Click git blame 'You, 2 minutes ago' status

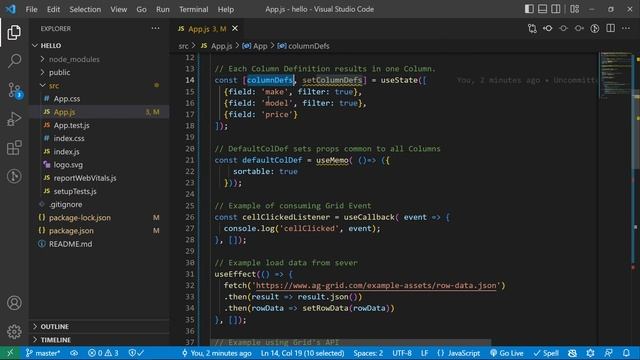(217, 353)
